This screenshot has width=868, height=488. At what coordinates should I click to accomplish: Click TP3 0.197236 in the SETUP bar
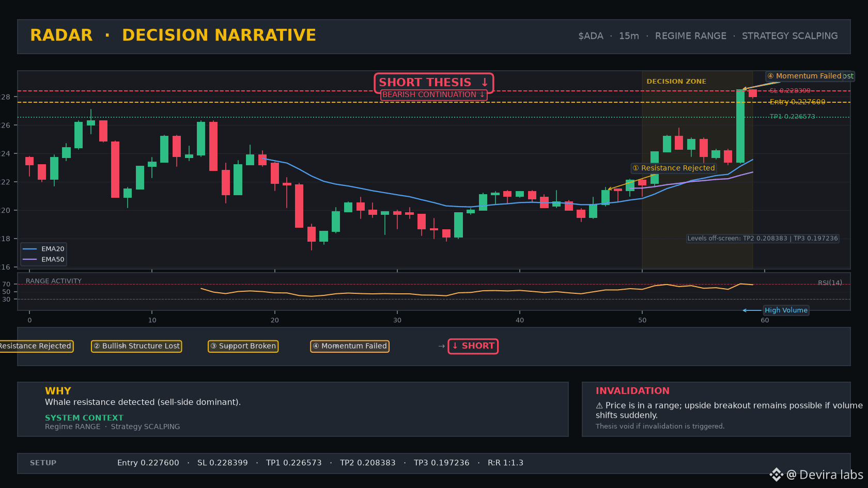tap(442, 463)
